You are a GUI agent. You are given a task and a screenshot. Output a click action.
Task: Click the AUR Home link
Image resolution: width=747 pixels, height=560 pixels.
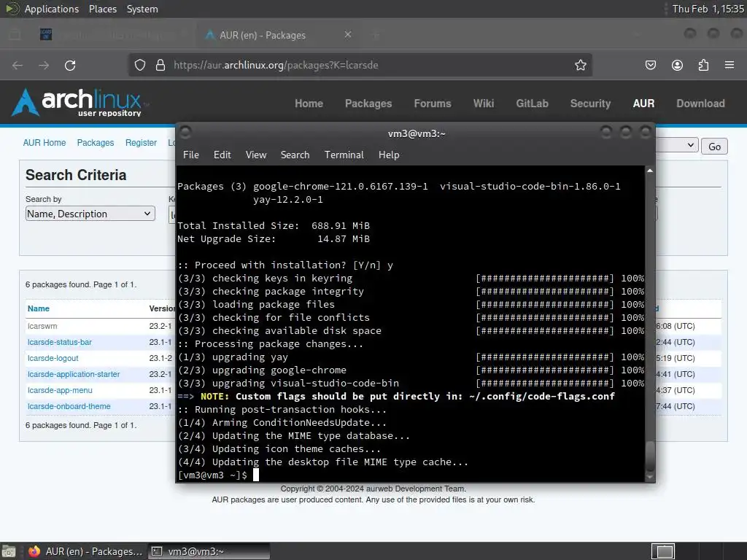pos(44,143)
